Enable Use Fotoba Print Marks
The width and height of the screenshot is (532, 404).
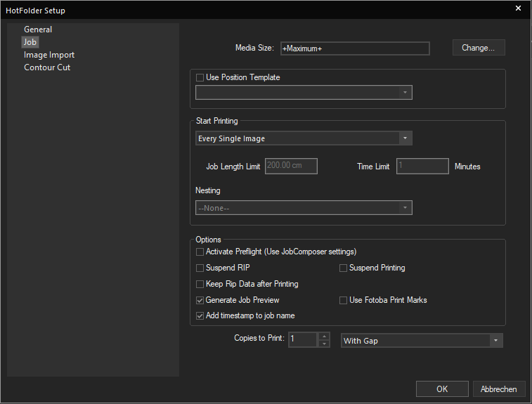tap(343, 301)
